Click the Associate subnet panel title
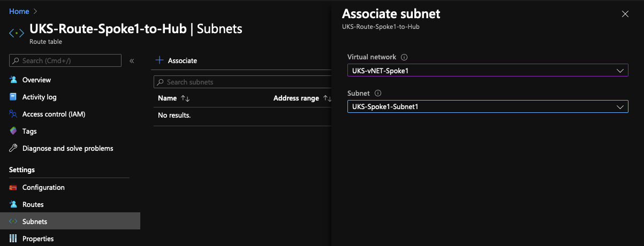The image size is (644, 246). 391,14
